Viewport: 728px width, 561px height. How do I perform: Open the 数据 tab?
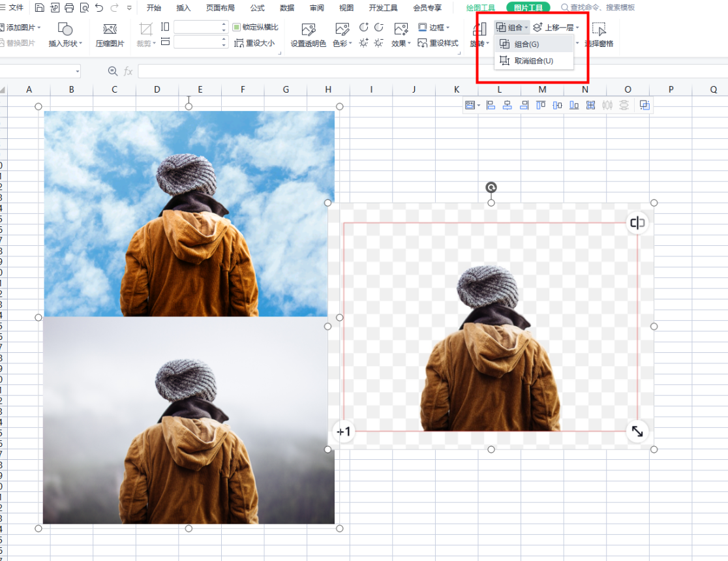point(287,8)
